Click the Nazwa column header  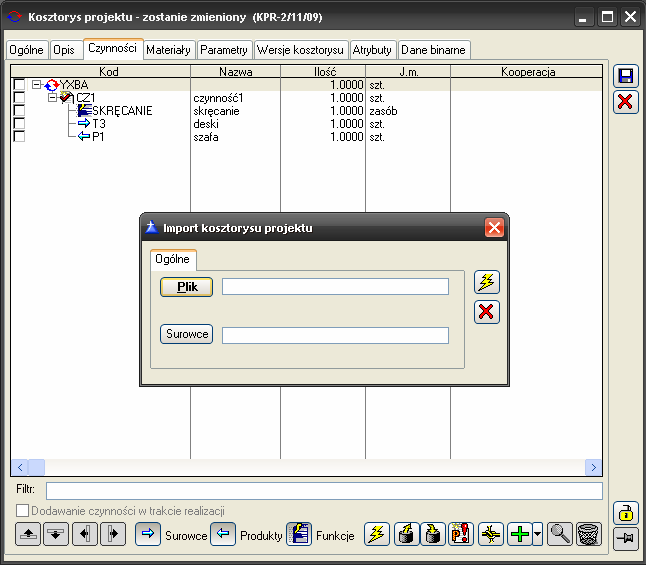(x=236, y=72)
